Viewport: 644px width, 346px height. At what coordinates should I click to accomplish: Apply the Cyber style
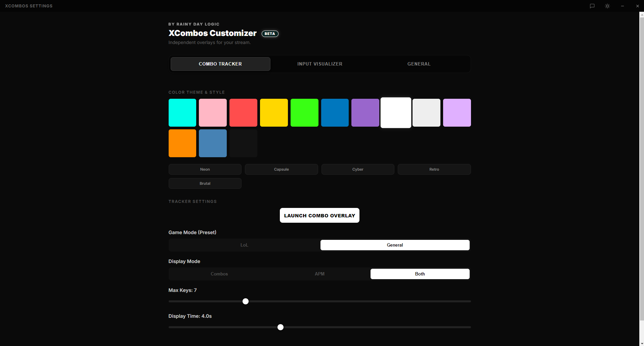(357, 169)
